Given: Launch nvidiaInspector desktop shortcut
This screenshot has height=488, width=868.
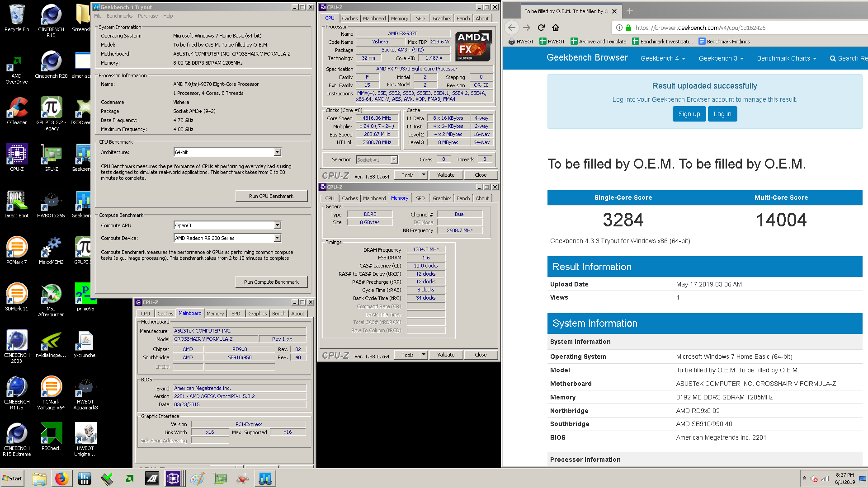Looking at the screenshot, I should pyautogui.click(x=51, y=343).
